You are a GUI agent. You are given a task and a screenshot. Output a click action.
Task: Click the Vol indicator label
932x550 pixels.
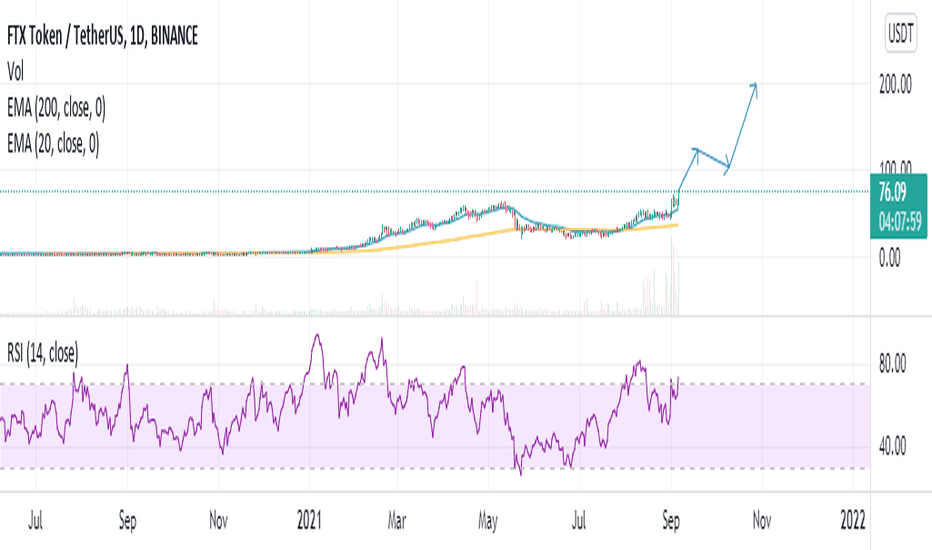click(15, 71)
